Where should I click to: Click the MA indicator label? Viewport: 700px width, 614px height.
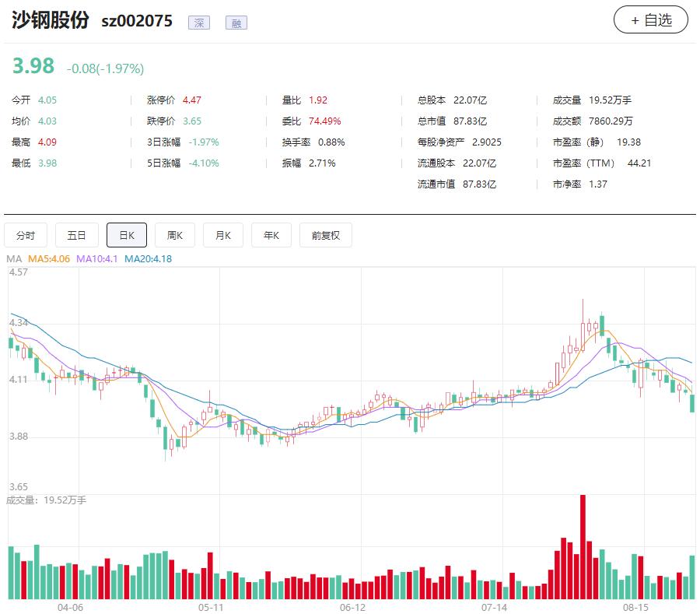point(13,258)
